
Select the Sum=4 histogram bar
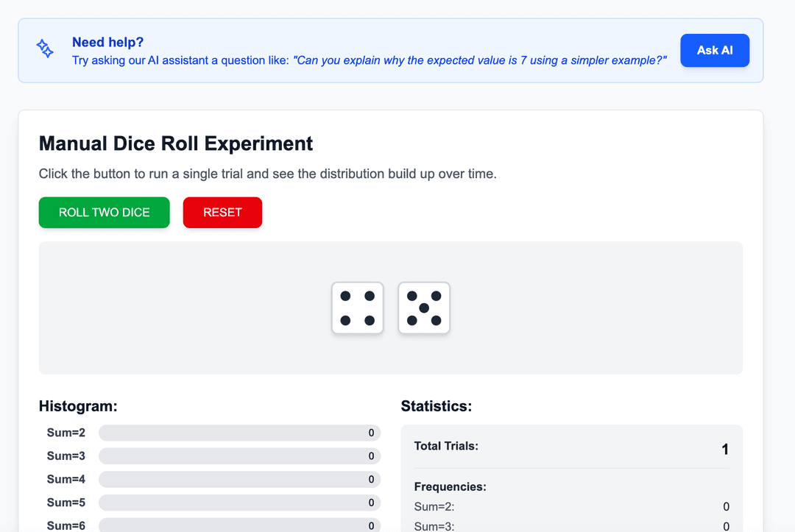239,480
